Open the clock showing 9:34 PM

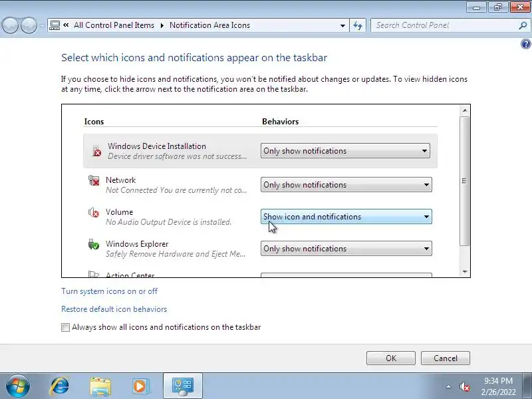(x=498, y=386)
